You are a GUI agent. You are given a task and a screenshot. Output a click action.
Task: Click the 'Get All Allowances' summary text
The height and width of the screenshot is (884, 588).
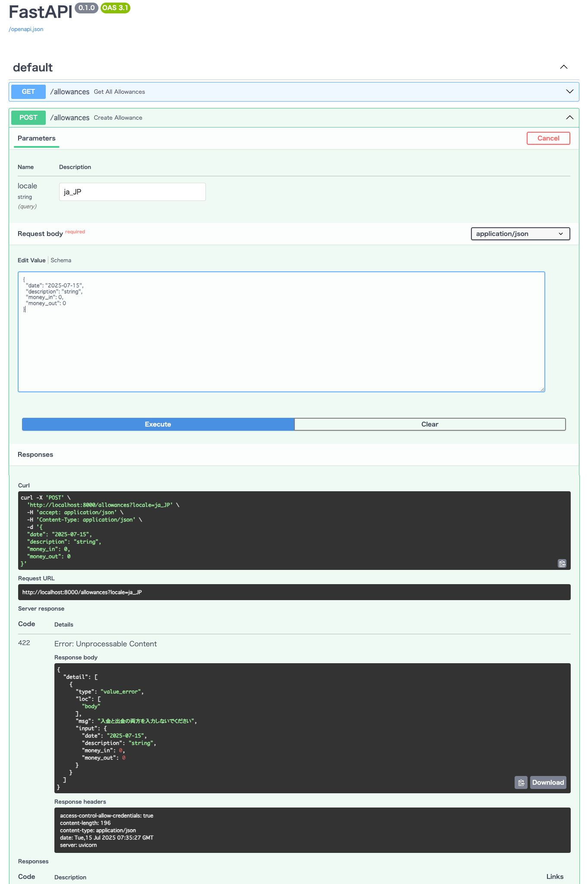pos(120,92)
